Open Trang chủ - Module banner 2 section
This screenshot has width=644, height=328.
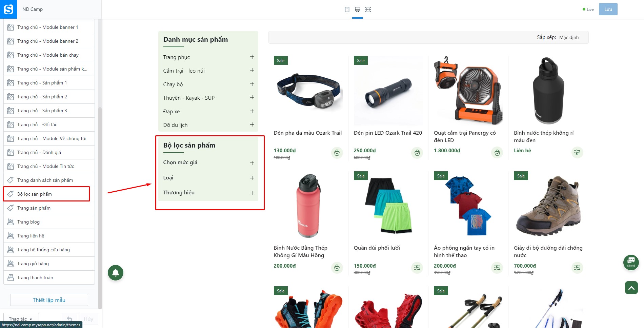pyautogui.click(x=49, y=41)
